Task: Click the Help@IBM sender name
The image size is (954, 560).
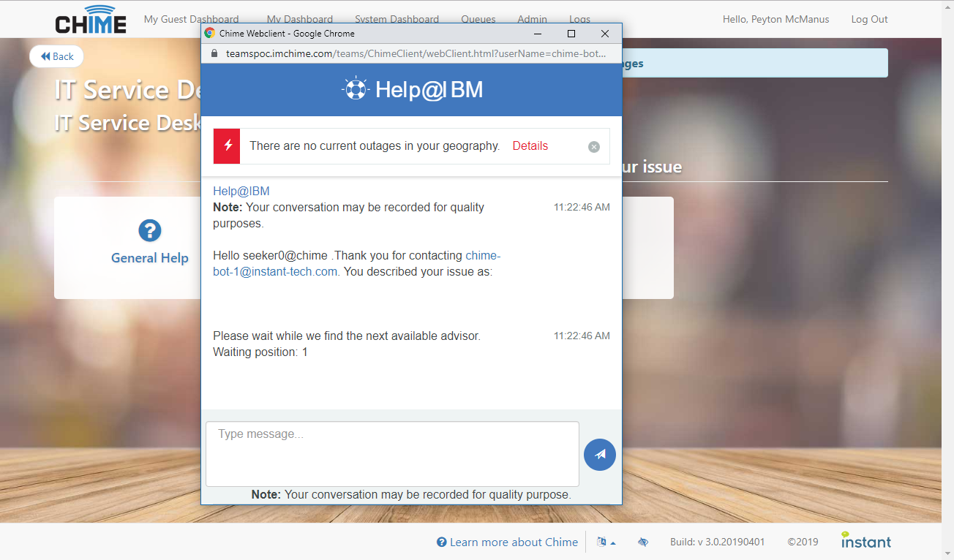Action: pos(241,191)
